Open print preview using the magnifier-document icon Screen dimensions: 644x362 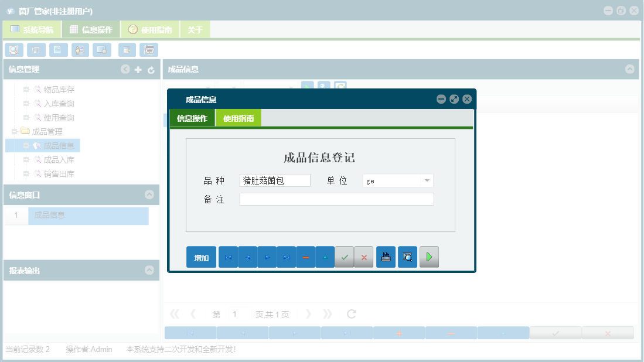coord(407,257)
